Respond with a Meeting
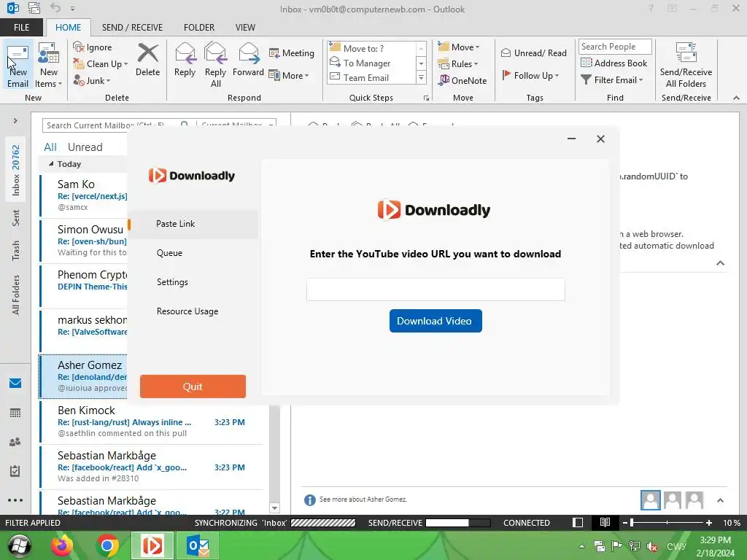The height and width of the screenshot is (560, 747). click(x=292, y=52)
